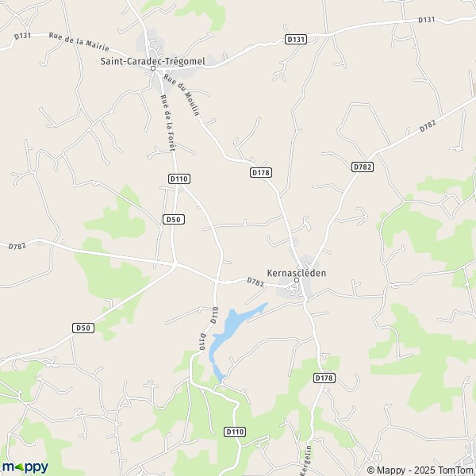Click the D782 shield near northeast road

tap(363, 167)
